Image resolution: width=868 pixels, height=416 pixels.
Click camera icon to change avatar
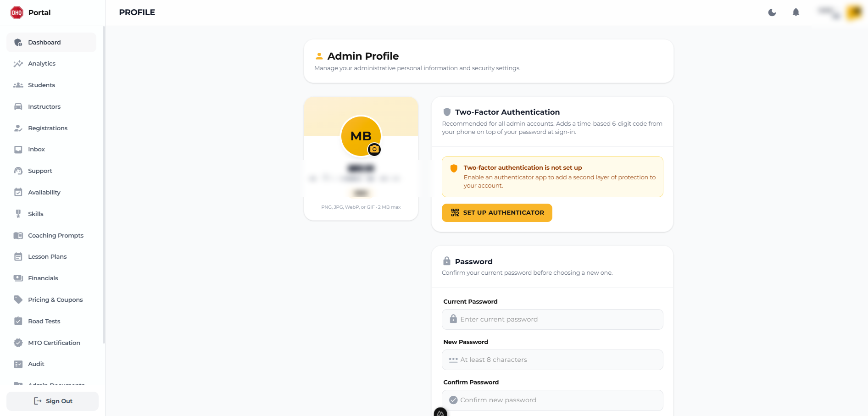(374, 149)
